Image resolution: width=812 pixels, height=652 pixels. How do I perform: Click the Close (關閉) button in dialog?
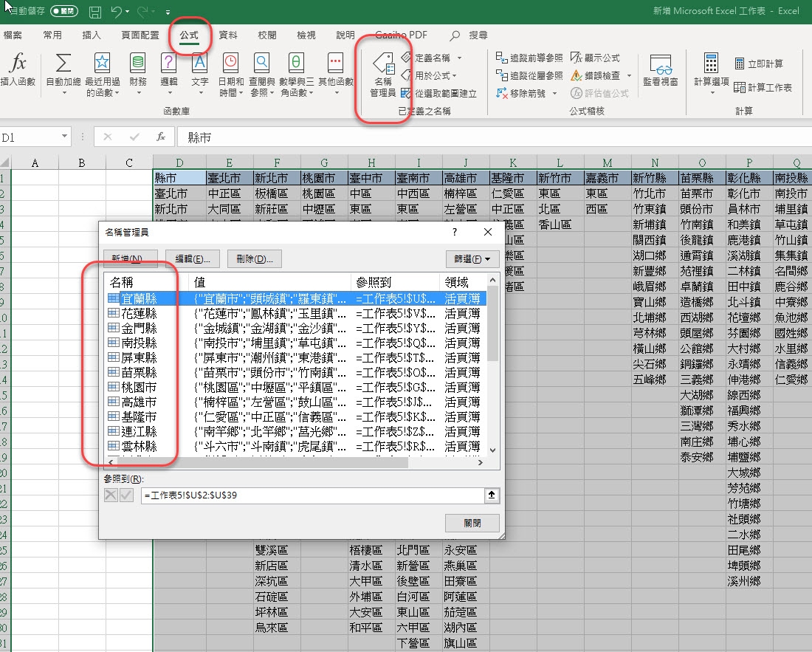click(472, 523)
